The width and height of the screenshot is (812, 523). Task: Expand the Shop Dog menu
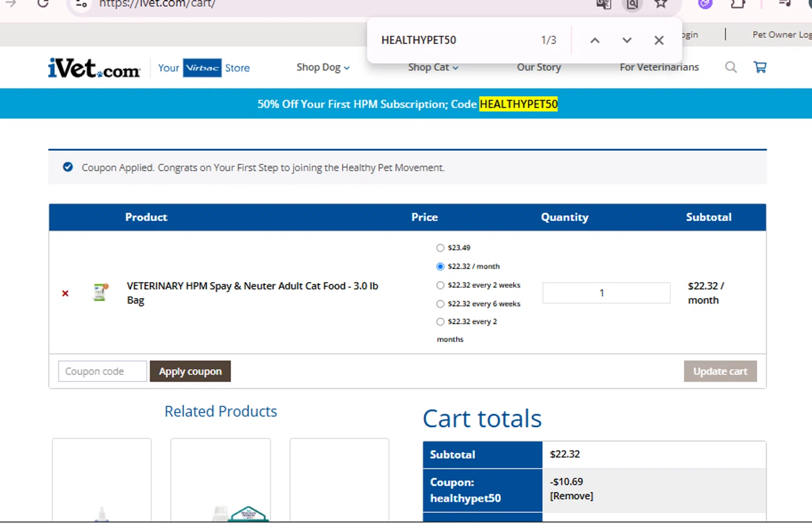(x=323, y=68)
